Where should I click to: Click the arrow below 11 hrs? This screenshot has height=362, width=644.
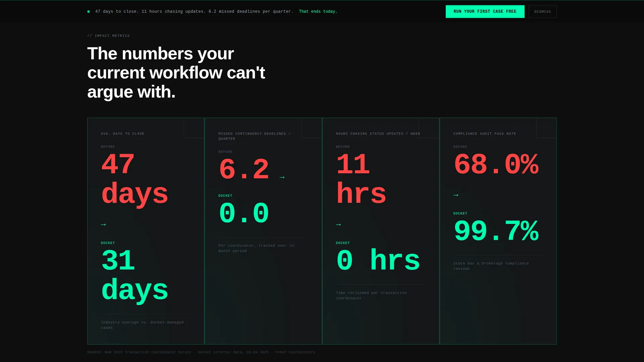coord(338,225)
